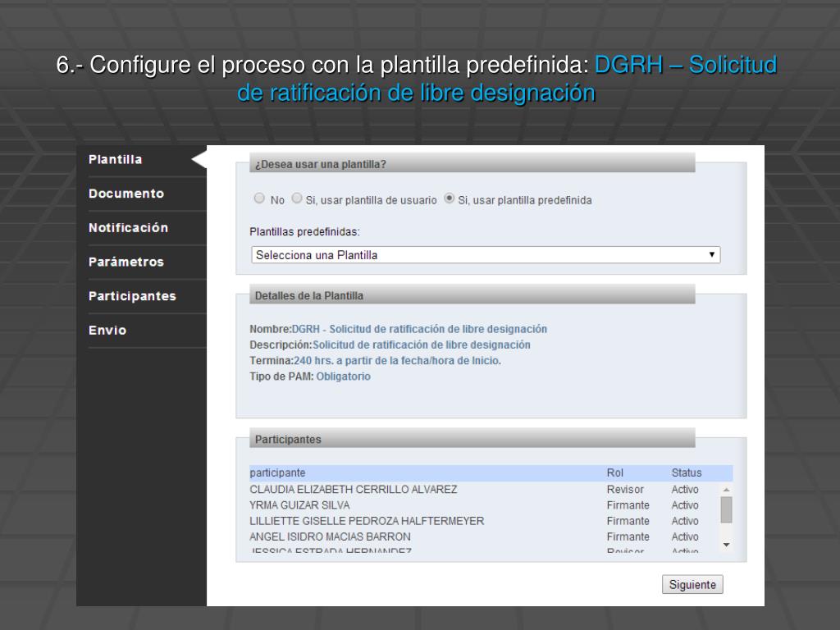Click the 'Rol' column header
840x630 pixels.
(615, 473)
